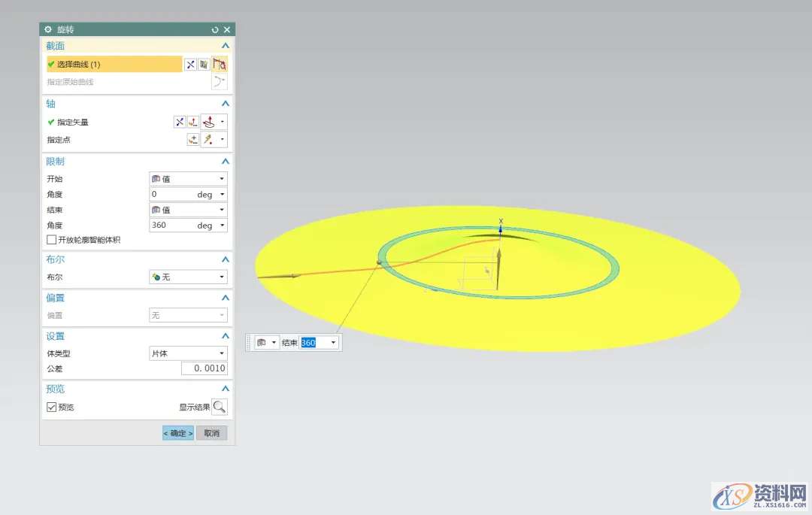Open the 布尔 dropdown showing 无
Image resolution: width=812 pixels, height=515 pixels.
tap(188, 277)
